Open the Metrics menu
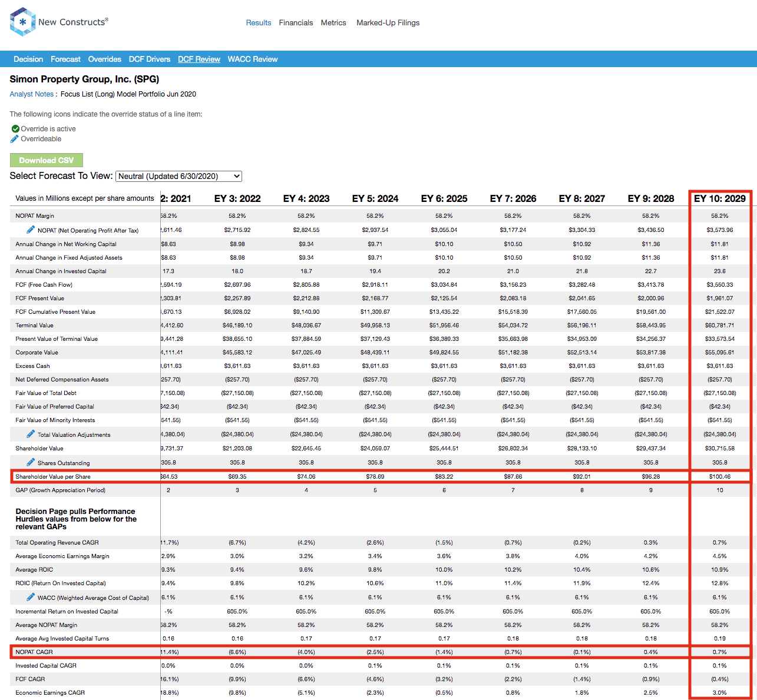The image size is (757, 700). [333, 23]
